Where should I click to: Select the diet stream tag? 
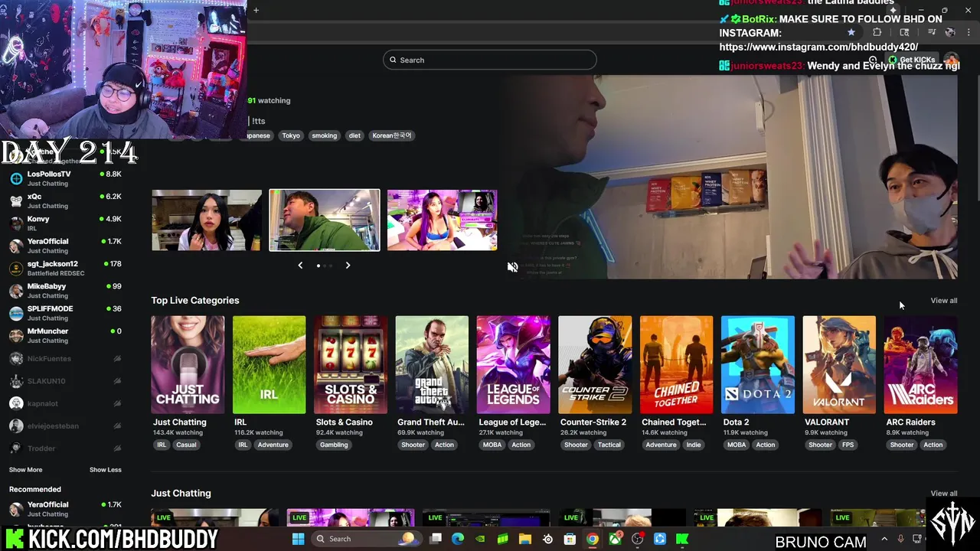pyautogui.click(x=354, y=135)
